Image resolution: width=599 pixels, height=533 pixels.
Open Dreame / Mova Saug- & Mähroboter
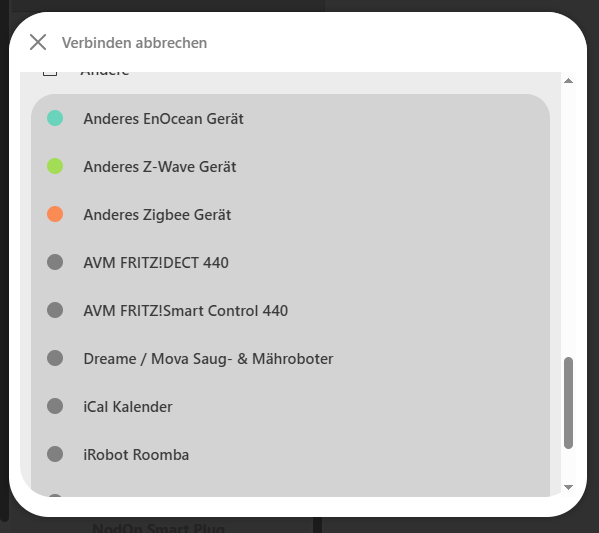tap(290, 358)
